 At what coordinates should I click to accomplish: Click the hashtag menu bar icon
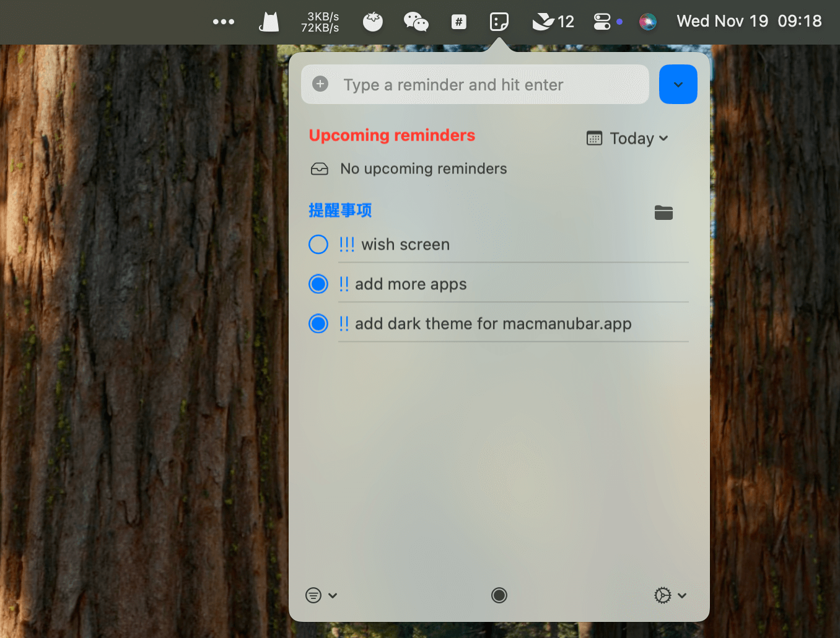pyautogui.click(x=458, y=22)
